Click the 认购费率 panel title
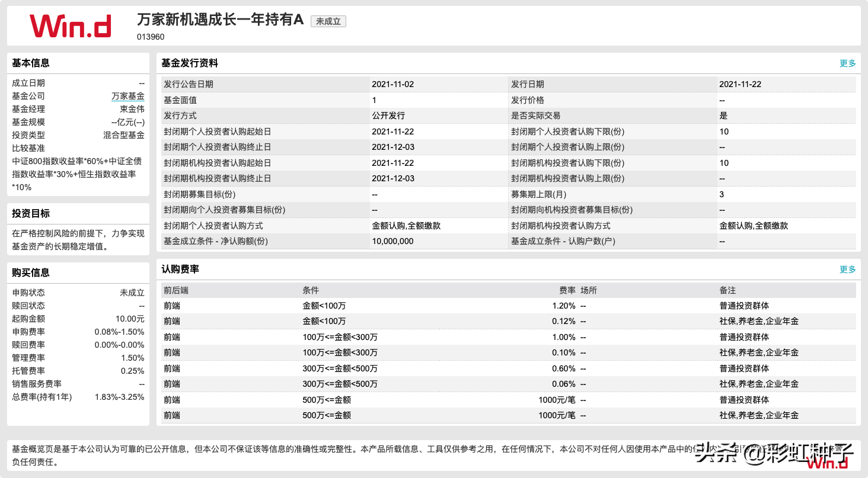The width and height of the screenshot is (868, 478). point(180,269)
